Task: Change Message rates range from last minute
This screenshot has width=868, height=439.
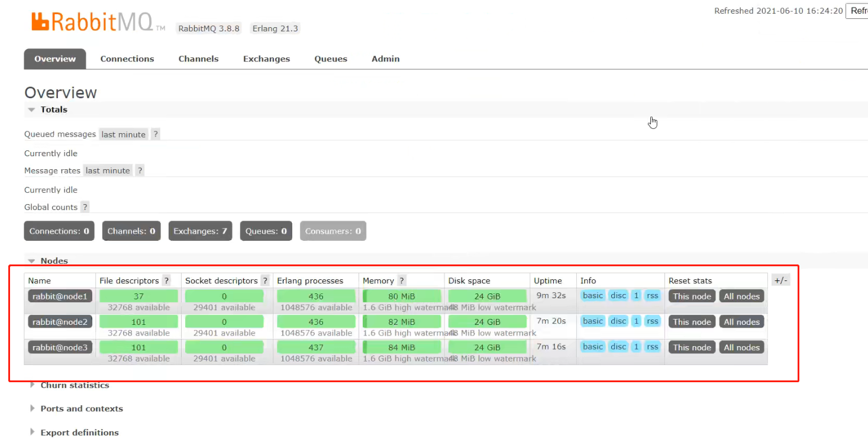Action: 108,170
